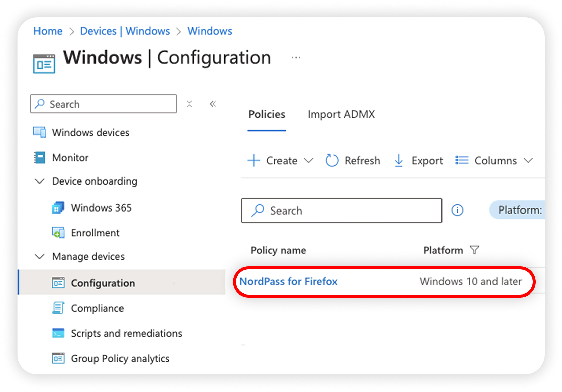Click the Enrollment icon
Image resolution: width=562 pixels, height=392 pixels.
(x=58, y=232)
